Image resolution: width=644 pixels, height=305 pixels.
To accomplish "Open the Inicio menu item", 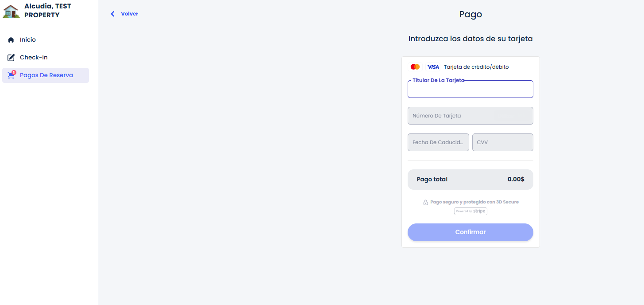I will click(28, 40).
